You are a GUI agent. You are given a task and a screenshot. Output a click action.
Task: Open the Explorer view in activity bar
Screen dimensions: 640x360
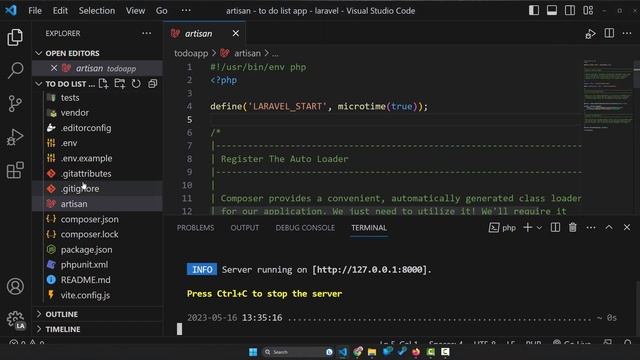[15, 38]
